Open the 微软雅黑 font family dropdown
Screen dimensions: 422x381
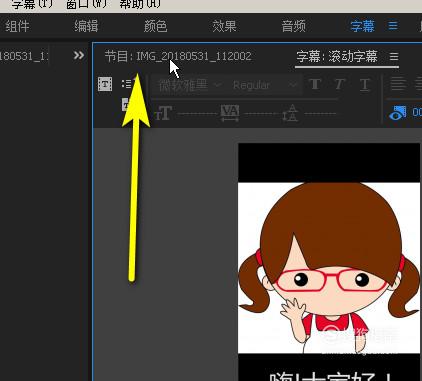pos(190,85)
